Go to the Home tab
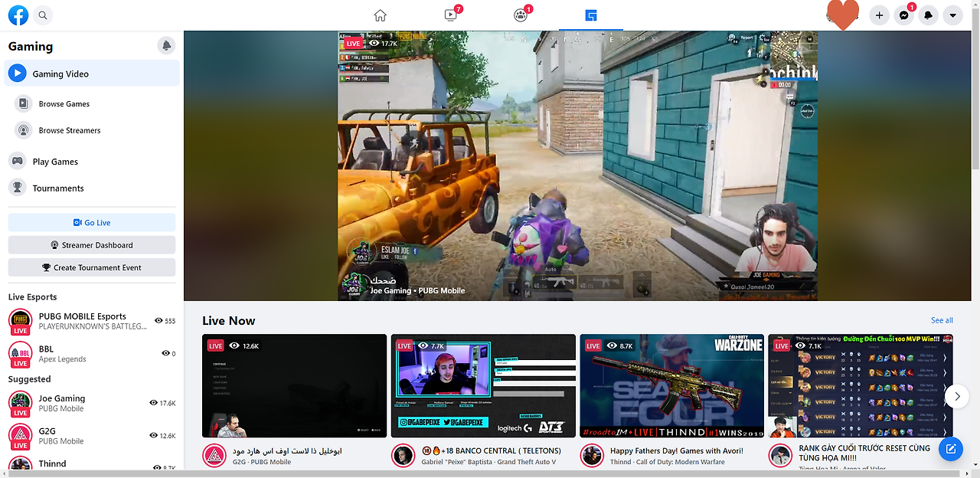Image resolution: width=980 pixels, height=478 pixels. coord(380,15)
